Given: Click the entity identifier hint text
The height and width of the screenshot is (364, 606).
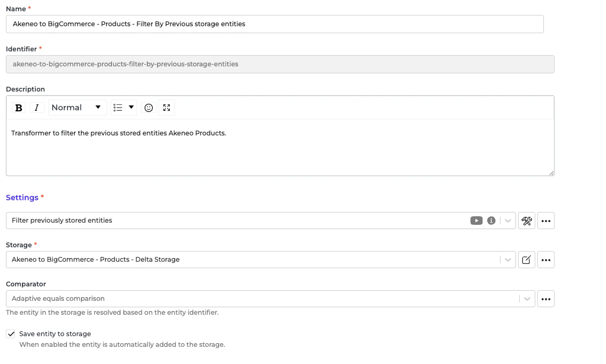Looking at the screenshot, I should 112,312.
